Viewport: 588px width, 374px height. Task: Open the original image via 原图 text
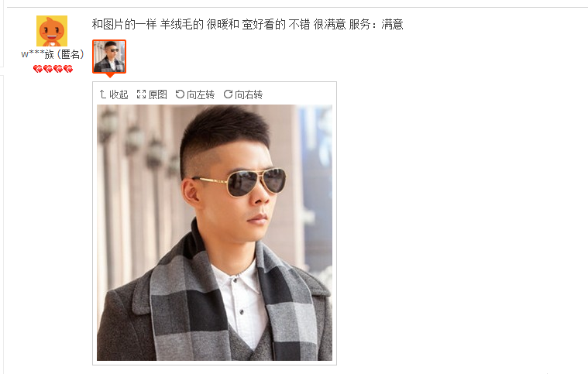click(x=157, y=94)
